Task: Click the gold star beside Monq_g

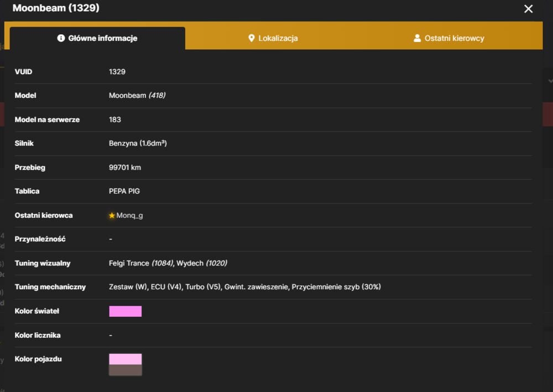Action: 112,216
